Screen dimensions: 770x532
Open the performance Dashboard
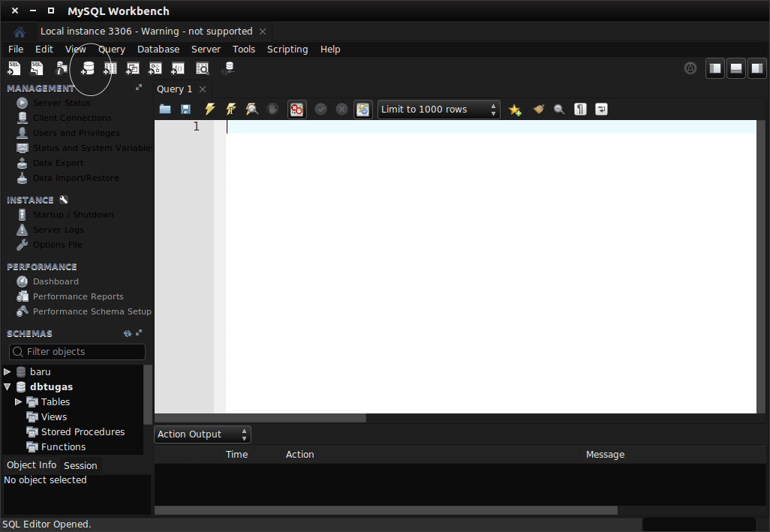coord(56,281)
